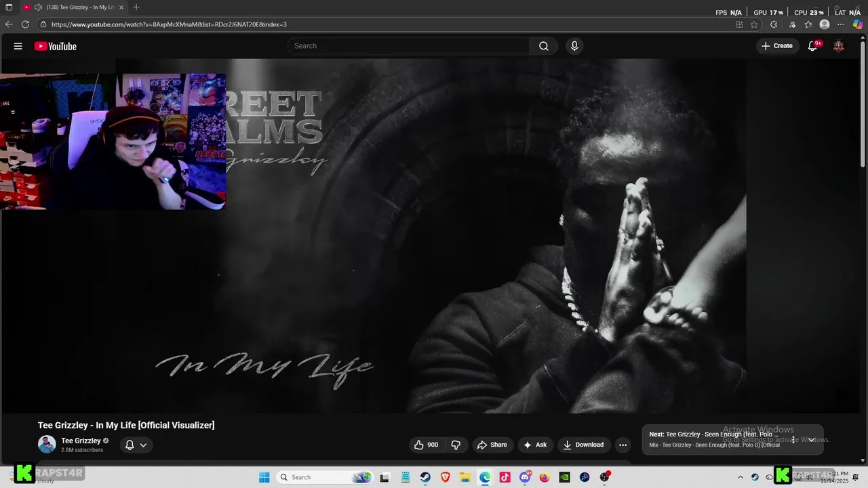Viewport: 868px width, 488px height.
Task: Click the Ask button
Action: (x=535, y=445)
